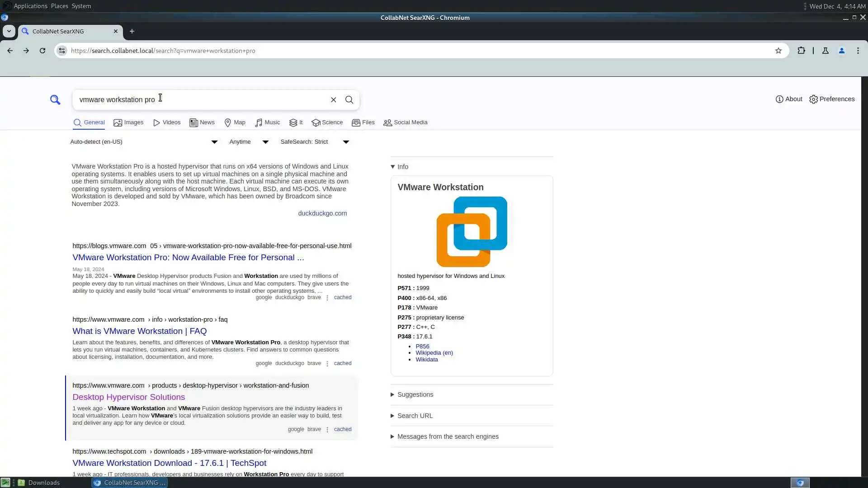Open three-dot menu beside first result's cached link
868x488 pixels.
(x=327, y=298)
